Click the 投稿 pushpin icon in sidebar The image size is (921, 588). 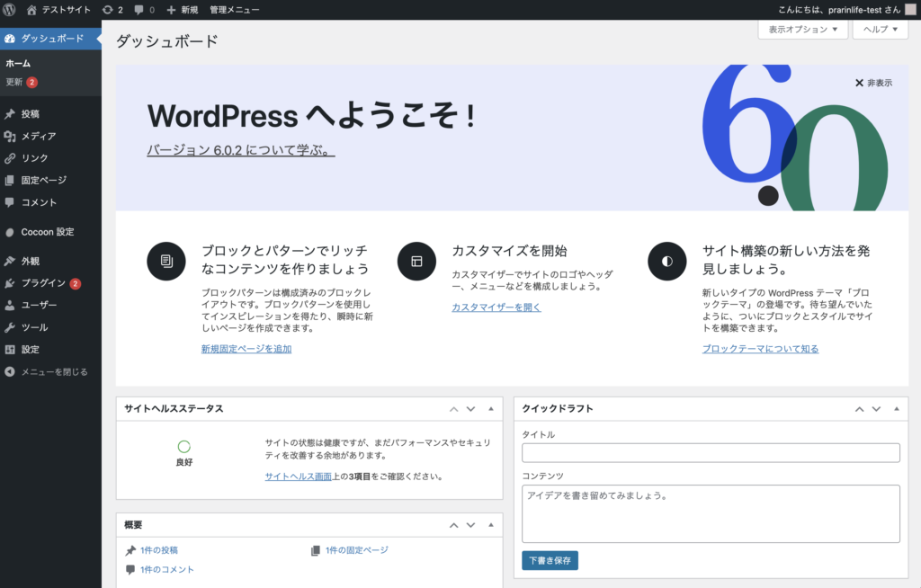(9, 114)
